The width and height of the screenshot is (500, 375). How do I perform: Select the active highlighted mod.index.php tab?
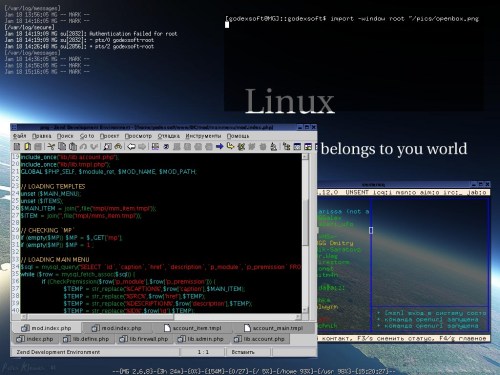click(46, 328)
